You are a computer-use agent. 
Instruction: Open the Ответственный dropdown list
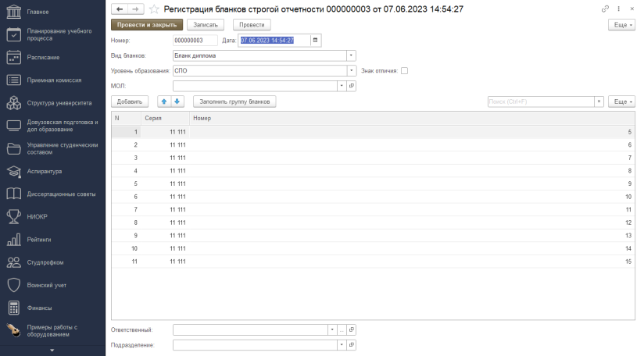pos(332,329)
